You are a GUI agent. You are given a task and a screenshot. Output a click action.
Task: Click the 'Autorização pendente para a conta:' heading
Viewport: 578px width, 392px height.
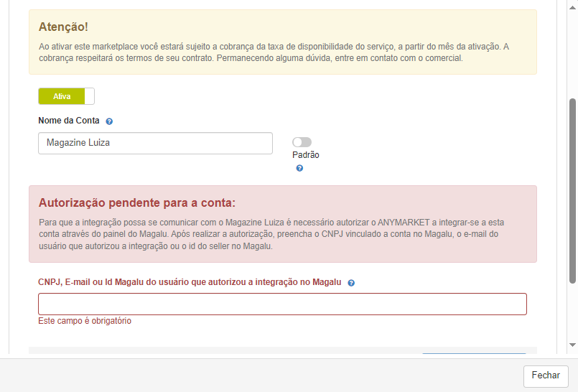tap(137, 202)
